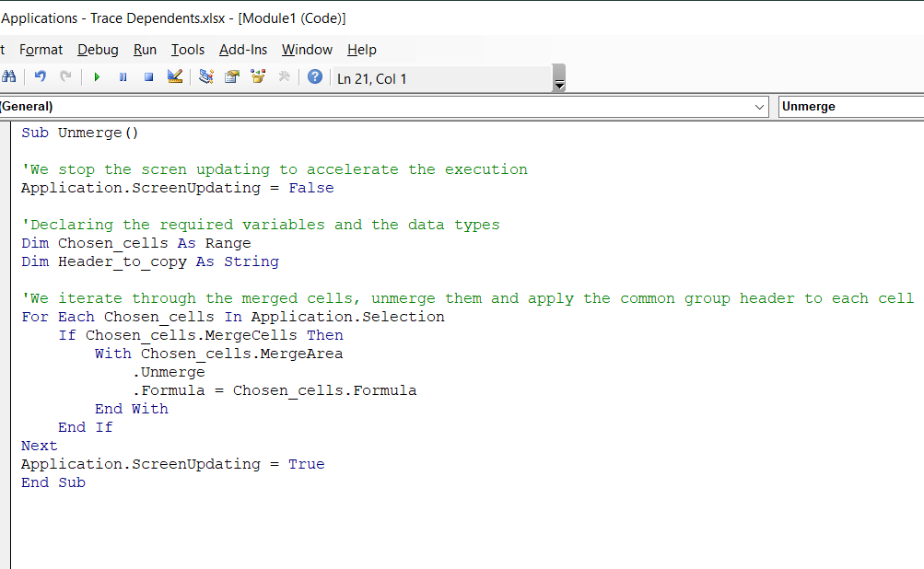Open the Debug menu

98,50
